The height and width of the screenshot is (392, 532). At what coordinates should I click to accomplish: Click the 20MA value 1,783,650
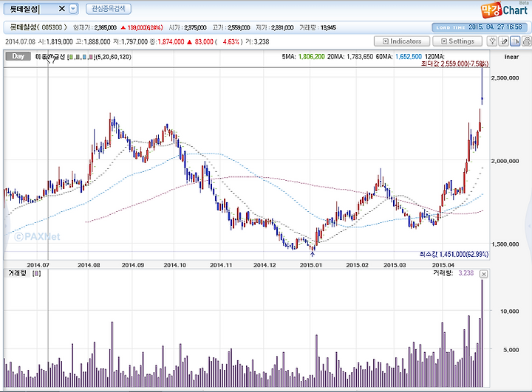click(x=360, y=57)
